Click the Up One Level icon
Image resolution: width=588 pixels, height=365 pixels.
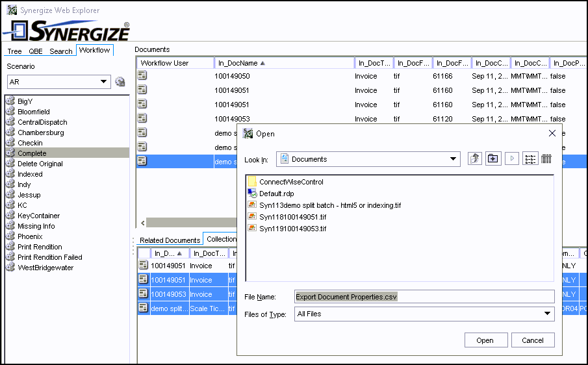click(475, 158)
